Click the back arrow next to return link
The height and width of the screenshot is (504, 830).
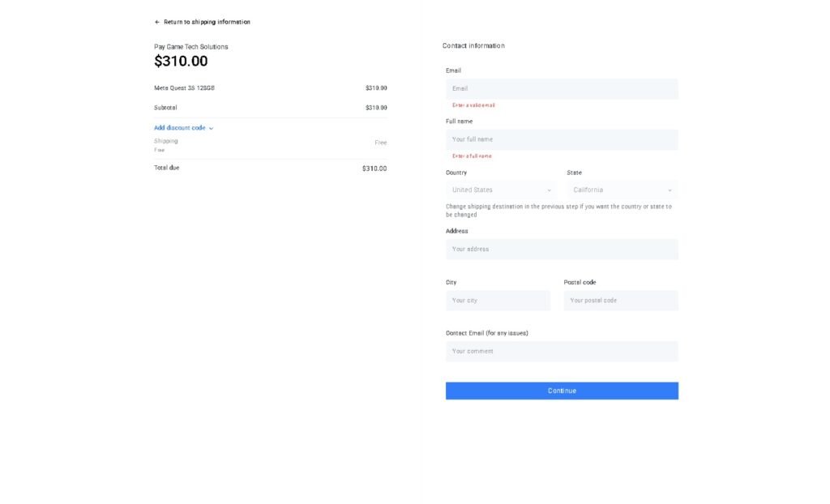point(156,21)
